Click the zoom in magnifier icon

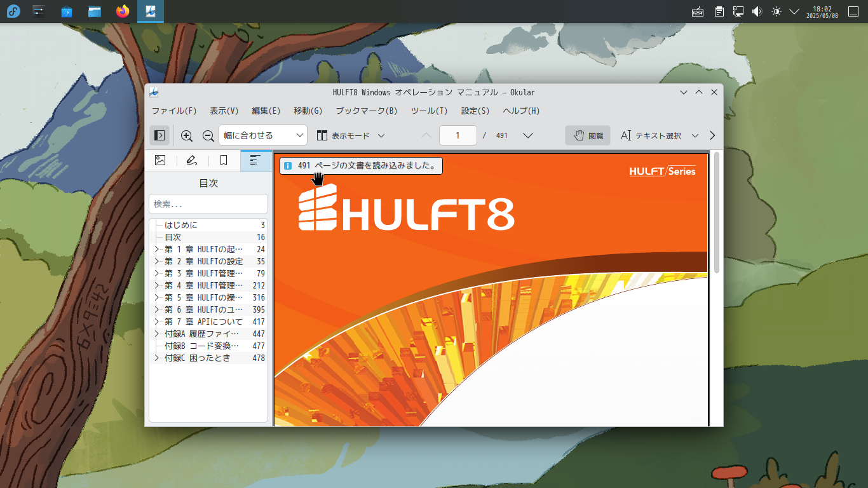tap(187, 135)
